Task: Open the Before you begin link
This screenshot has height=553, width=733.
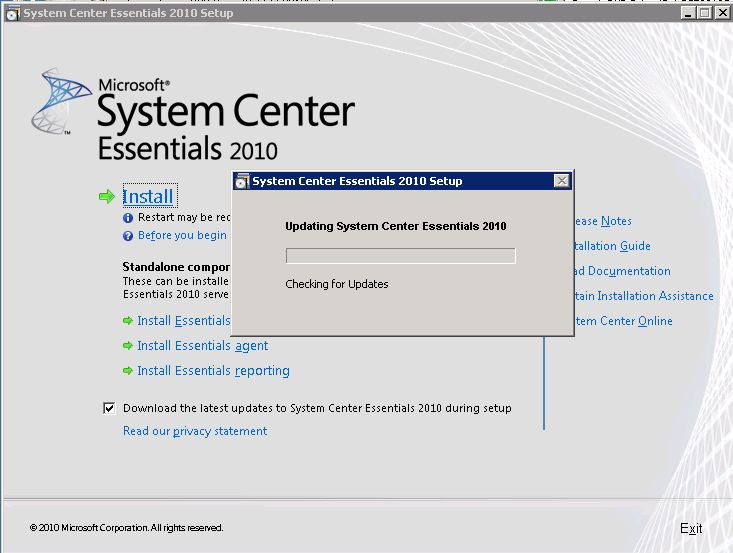Action: pyautogui.click(x=182, y=235)
